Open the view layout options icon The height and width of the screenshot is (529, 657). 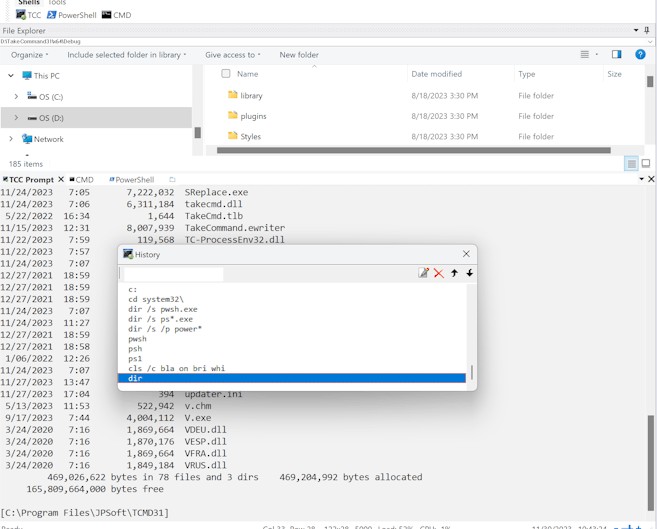[585, 54]
